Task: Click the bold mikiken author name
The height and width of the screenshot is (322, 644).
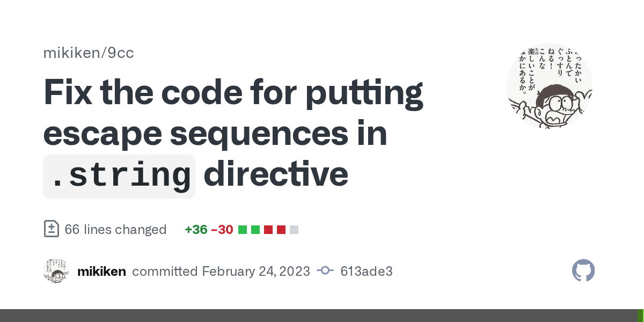Action: pos(101,271)
